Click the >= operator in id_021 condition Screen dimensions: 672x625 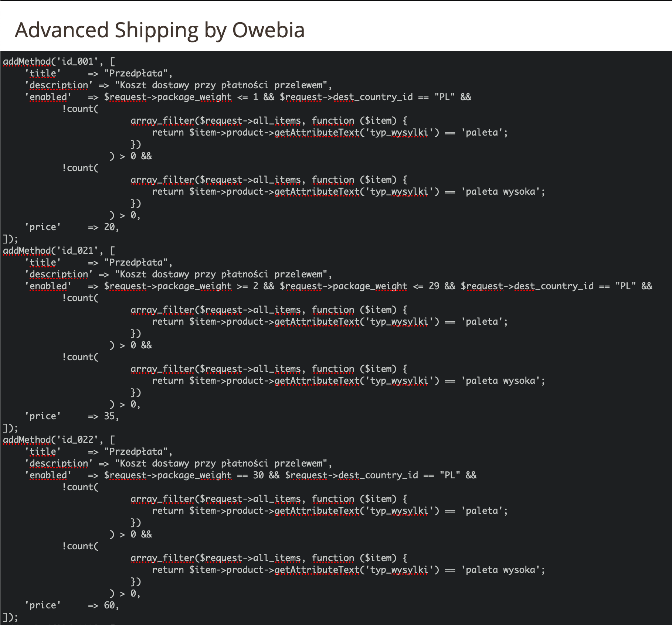pyautogui.click(x=242, y=286)
